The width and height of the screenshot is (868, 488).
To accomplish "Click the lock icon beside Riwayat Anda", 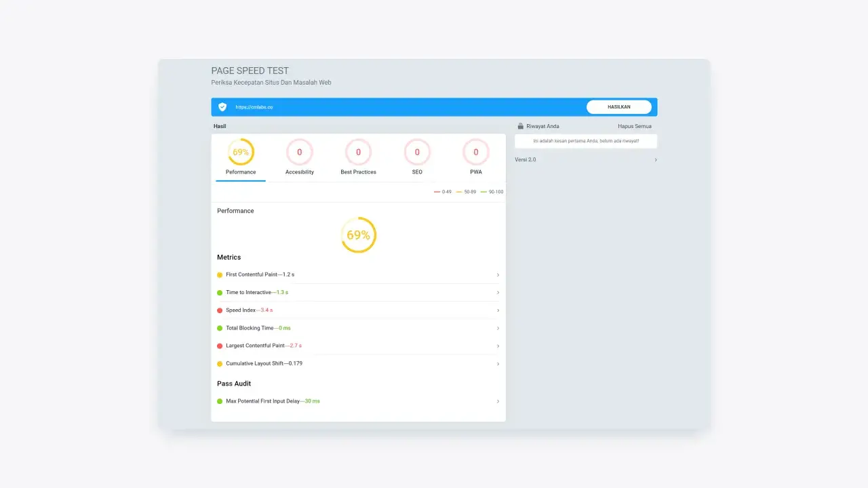I will pyautogui.click(x=520, y=126).
